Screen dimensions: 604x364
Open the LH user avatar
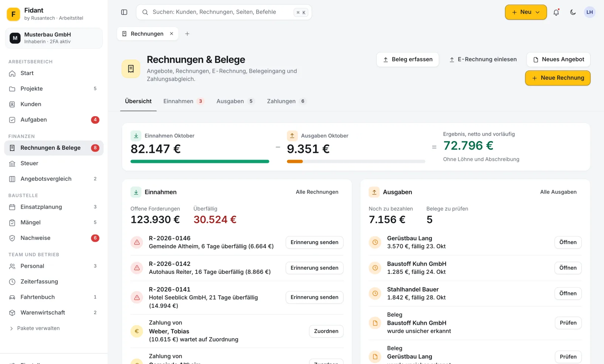click(589, 12)
